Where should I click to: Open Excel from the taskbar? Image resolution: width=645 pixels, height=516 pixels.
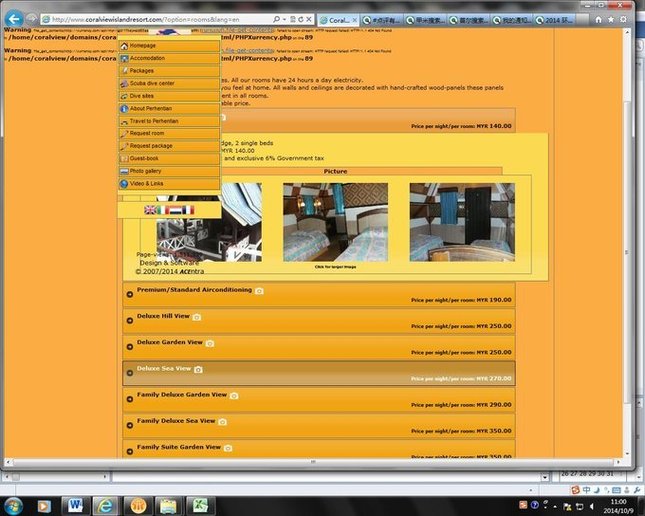[200, 506]
